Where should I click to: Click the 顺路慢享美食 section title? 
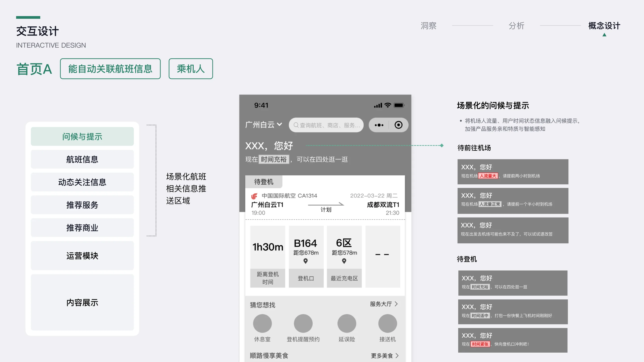point(269,356)
